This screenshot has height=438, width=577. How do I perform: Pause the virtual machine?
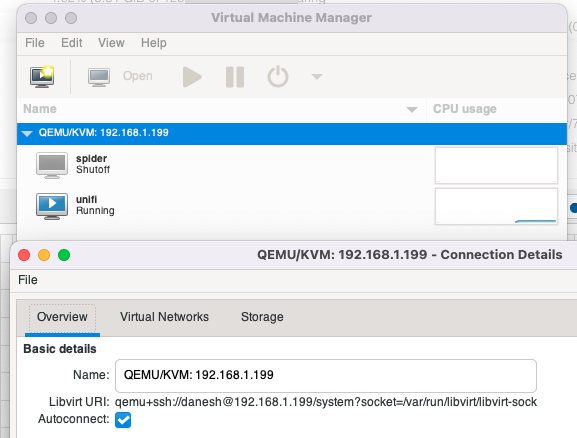pyautogui.click(x=235, y=77)
